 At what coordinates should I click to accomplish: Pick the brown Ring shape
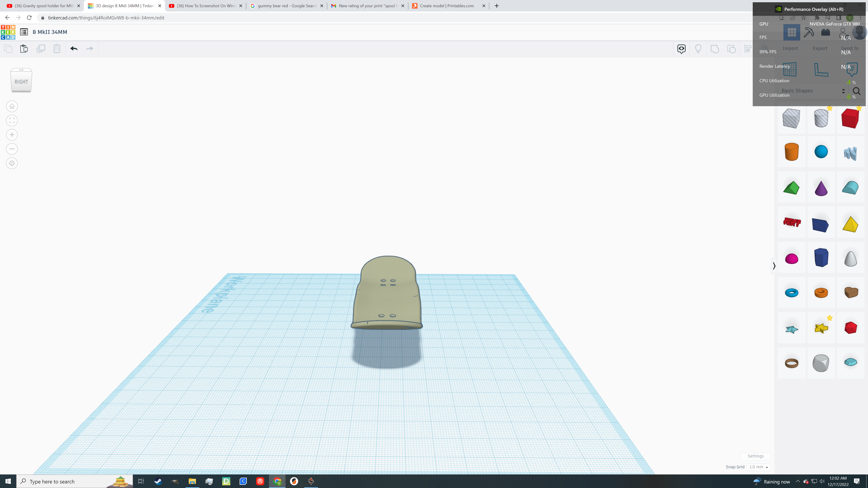click(792, 363)
